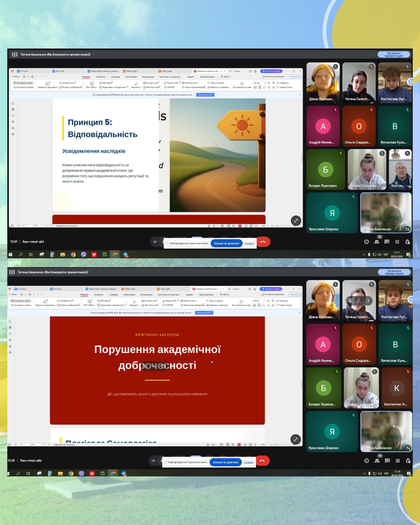Open 'Главная' ribbon tab in bottom PDF editor
Image resolution: width=420 pixels, height=525 pixels.
point(84,295)
